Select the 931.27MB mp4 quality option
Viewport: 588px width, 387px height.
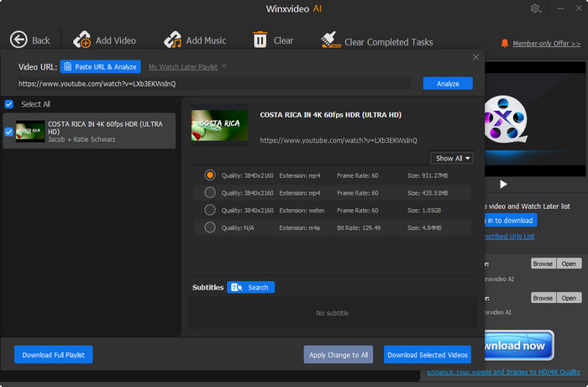210,175
